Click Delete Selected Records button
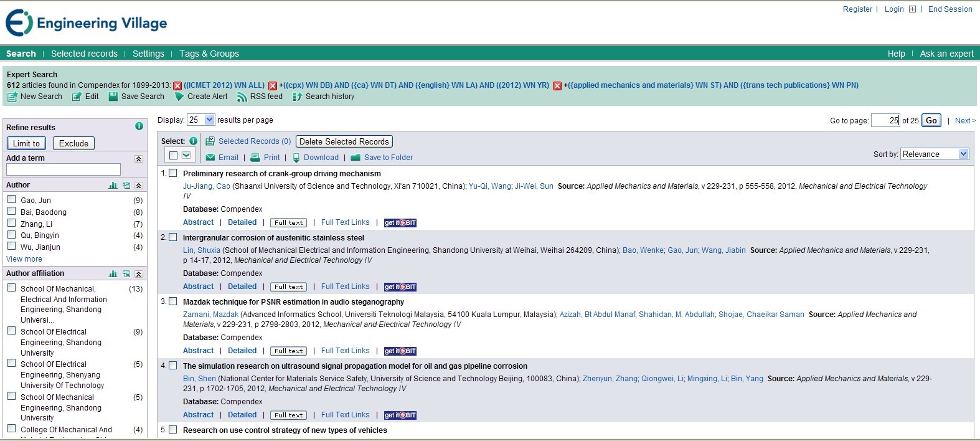The image size is (980, 441). (x=344, y=141)
